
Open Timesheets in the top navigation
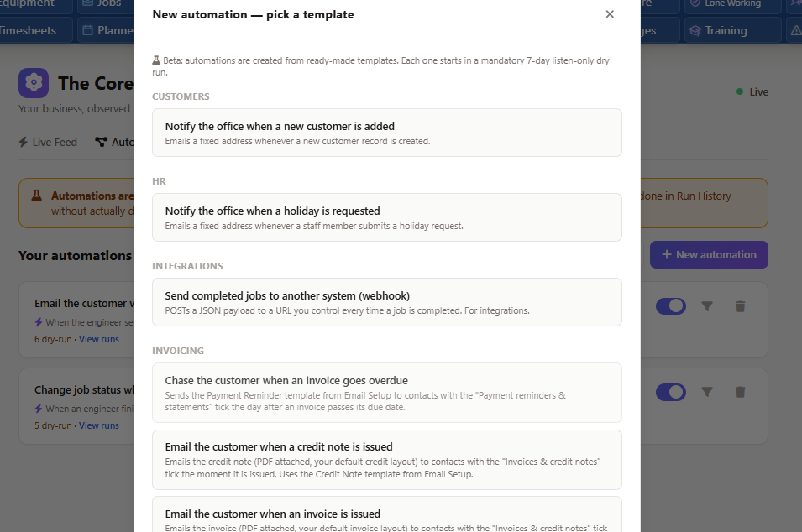(x=28, y=31)
